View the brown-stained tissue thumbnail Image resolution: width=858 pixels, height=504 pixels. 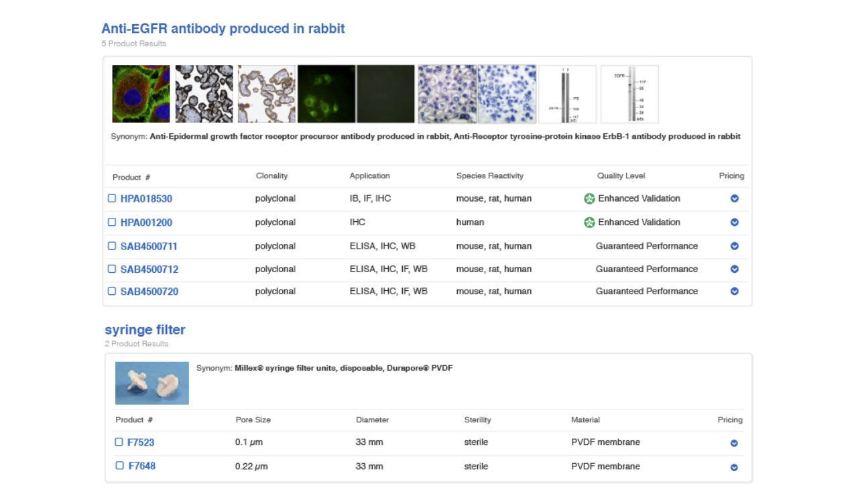pyautogui.click(x=267, y=94)
